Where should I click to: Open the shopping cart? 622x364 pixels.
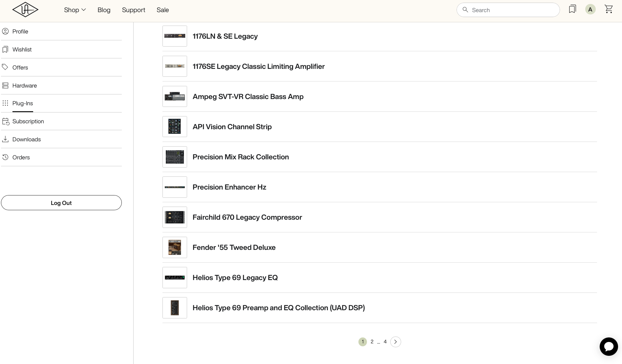coord(609,9)
